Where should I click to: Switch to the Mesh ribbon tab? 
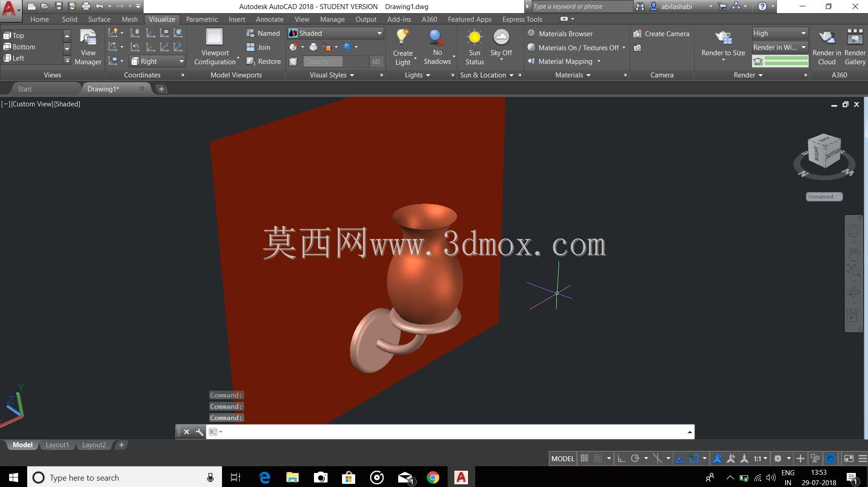point(130,19)
